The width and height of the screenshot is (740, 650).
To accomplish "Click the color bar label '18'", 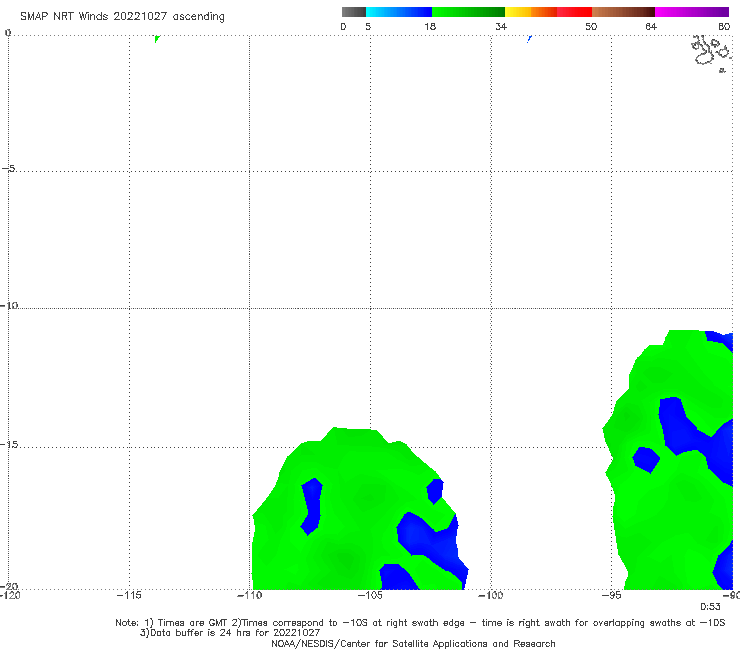I will tap(430, 26).
